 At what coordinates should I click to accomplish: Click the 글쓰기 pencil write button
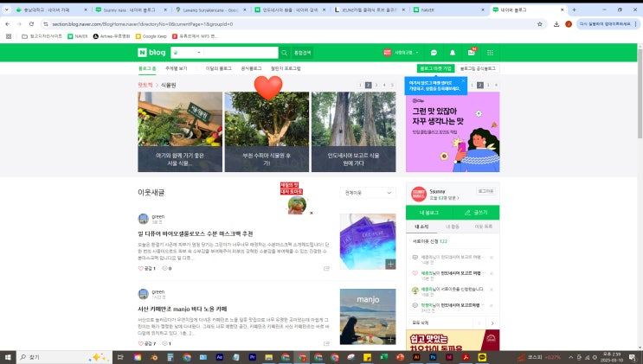(x=476, y=213)
